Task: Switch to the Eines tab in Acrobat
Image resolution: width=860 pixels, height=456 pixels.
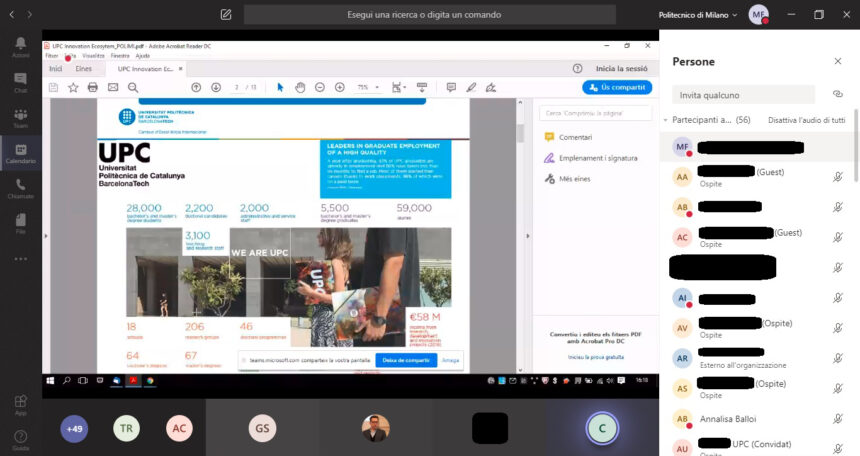Action: (x=83, y=69)
